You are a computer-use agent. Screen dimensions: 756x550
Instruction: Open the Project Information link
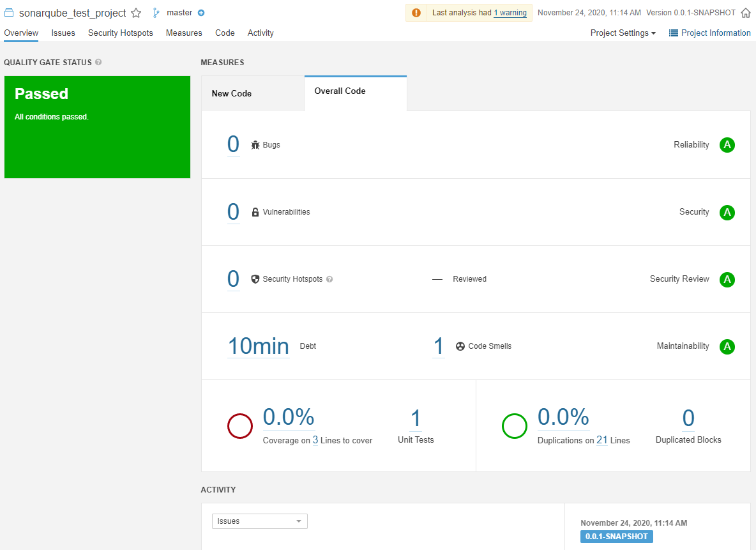(716, 33)
